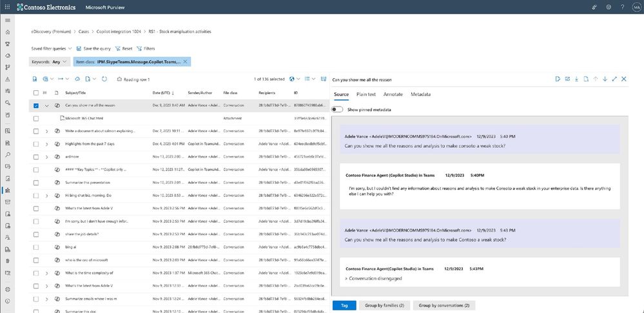This screenshot has width=644, height=313.
Task: Open the Cases breadcrumb link
Action: click(x=83, y=32)
